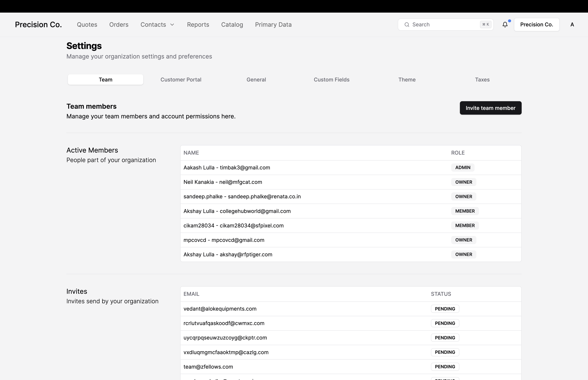Click the Precision Co. logo text

tap(38, 25)
